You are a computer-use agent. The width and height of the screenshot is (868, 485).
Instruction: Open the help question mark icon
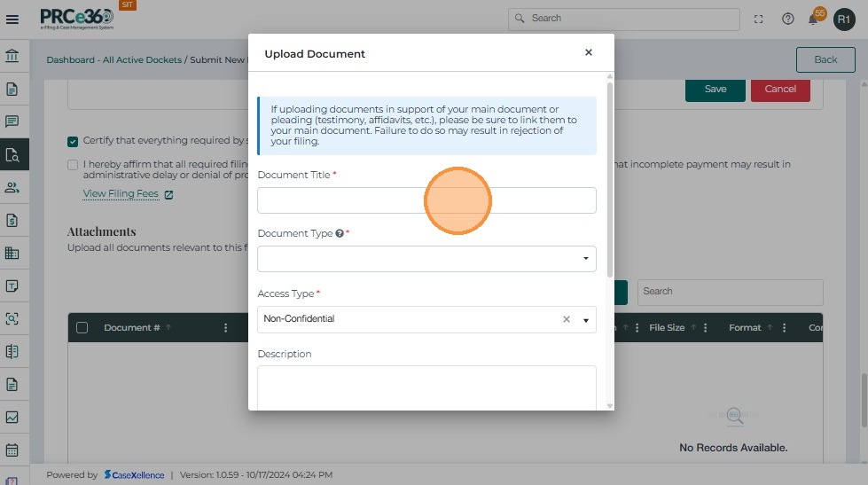pos(787,19)
